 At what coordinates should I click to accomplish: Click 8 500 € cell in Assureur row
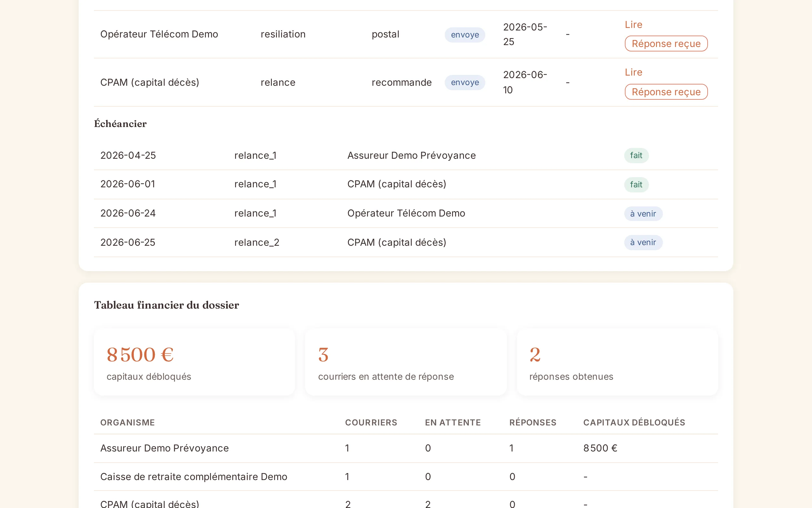coord(600,448)
